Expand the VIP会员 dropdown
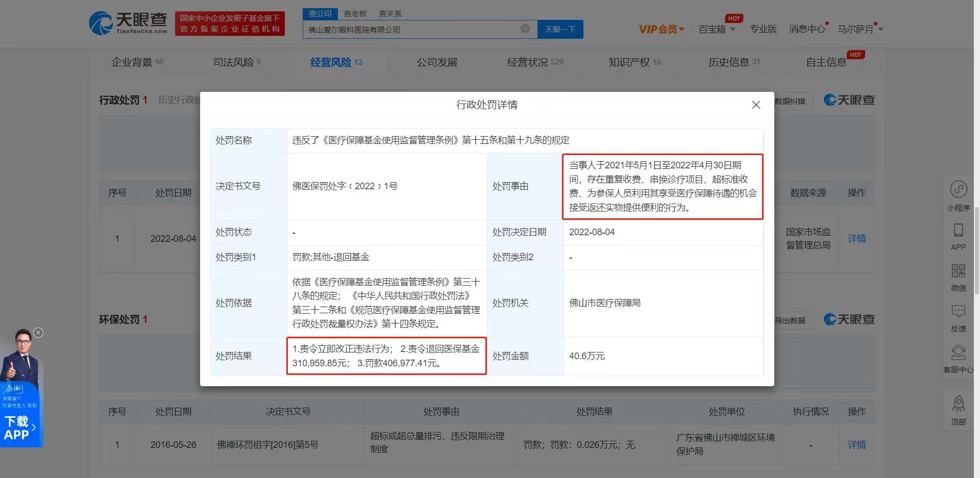The width and height of the screenshot is (980, 478). (x=661, y=29)
